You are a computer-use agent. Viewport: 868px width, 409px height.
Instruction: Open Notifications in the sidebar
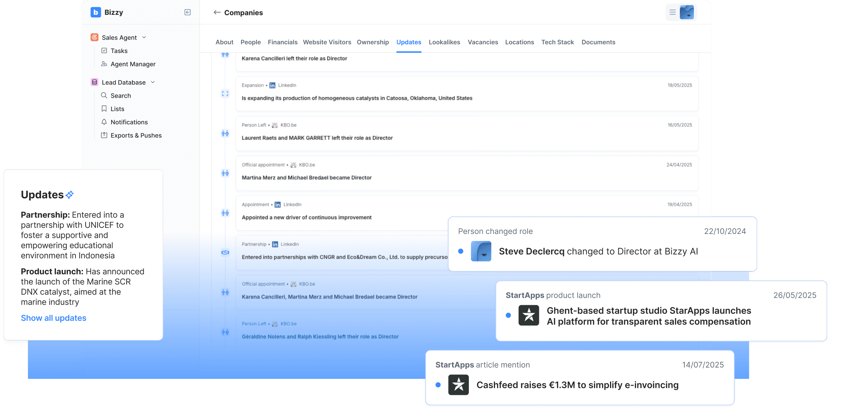coord(129,122)
